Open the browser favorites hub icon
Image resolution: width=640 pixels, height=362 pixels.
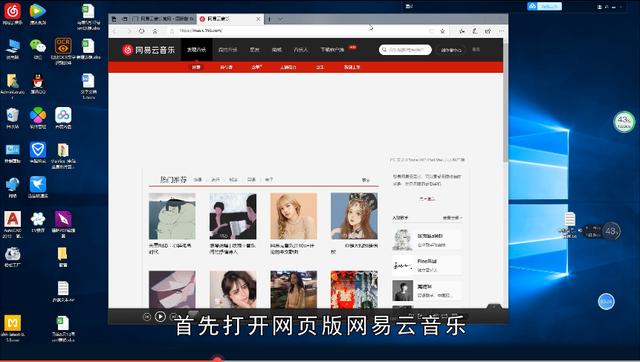click(461, 31)
